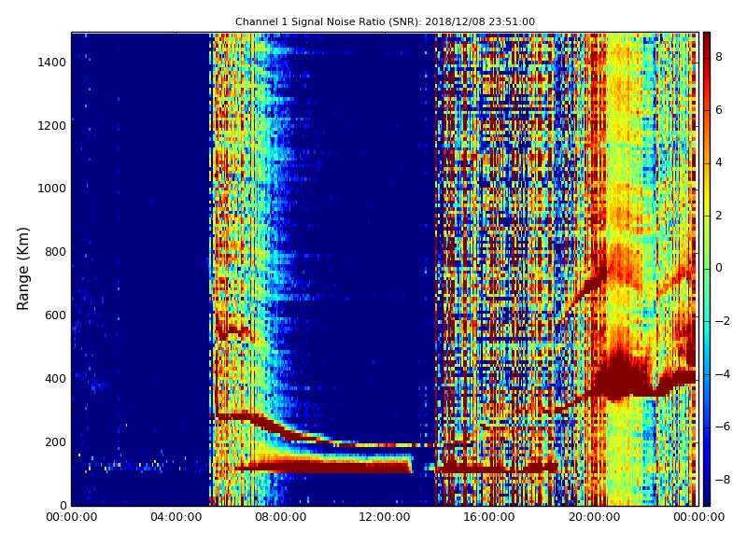Click the colorbar tick label −4
Screen dimensions: 747x560
point(723,374)
